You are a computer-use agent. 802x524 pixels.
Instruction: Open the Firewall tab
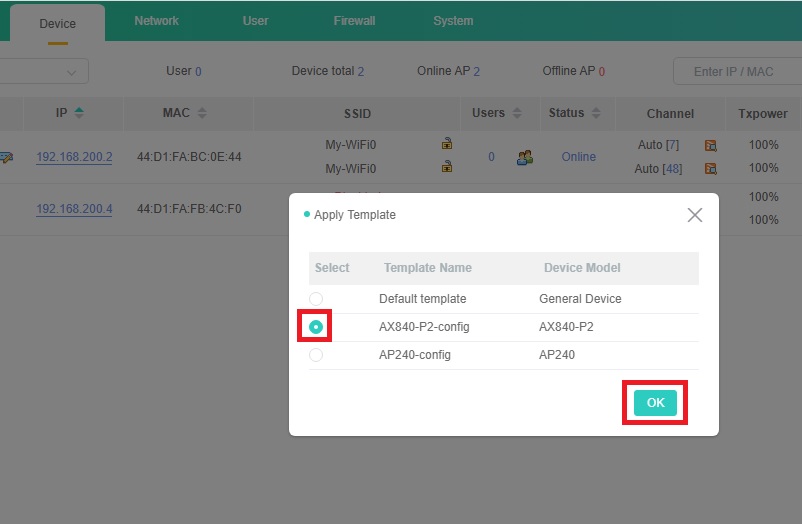pyautogui.click(x=354, y=21)
